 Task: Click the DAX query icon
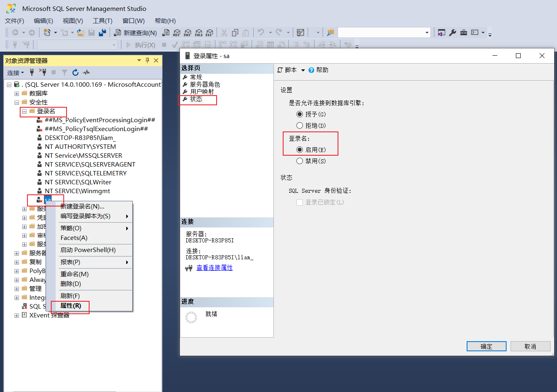[209, 33]
